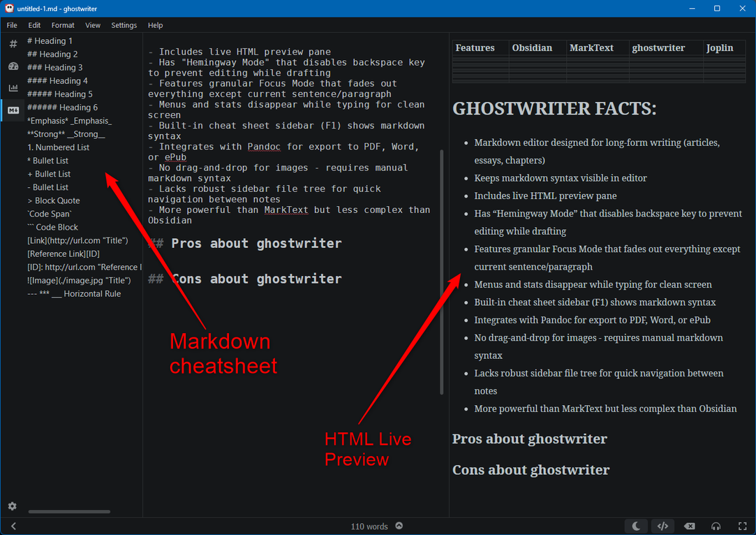
Task: Maximize the ghostwriter window
Action: point(717,8)
